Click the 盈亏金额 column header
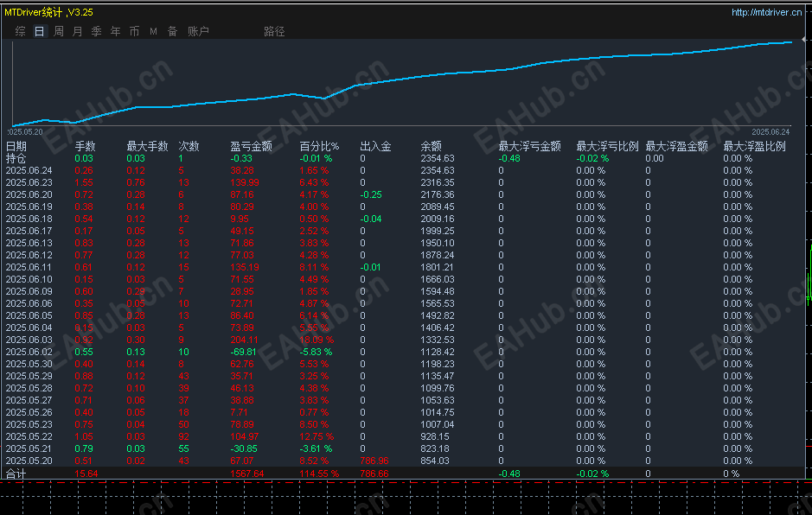The width and height of the screenshot is (812, 515). click(x=251, y=147)
